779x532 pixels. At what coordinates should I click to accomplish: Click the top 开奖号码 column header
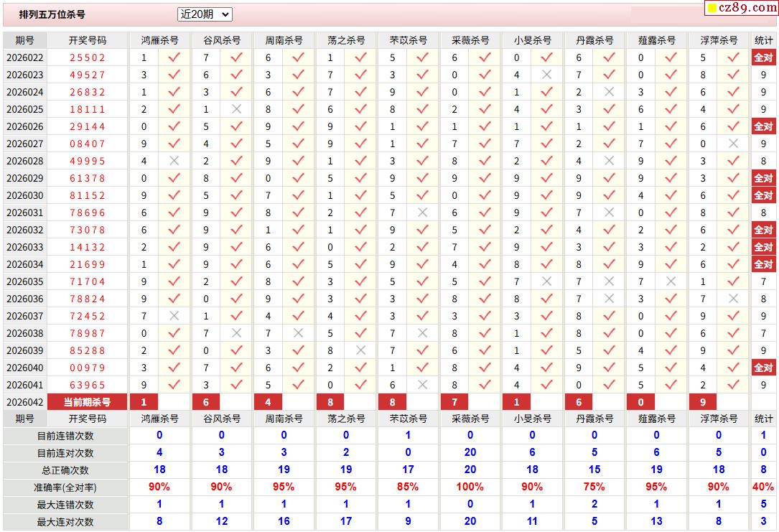point(88,40)
